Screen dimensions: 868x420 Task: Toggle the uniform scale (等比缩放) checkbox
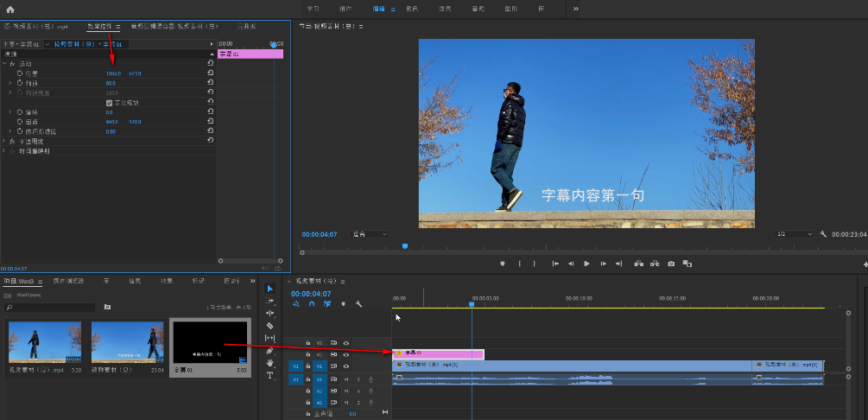pyautogui.click(x=109, y=103)
